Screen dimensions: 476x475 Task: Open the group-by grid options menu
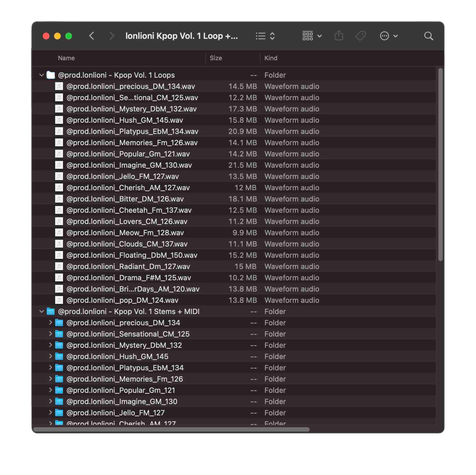pos(312,36)
